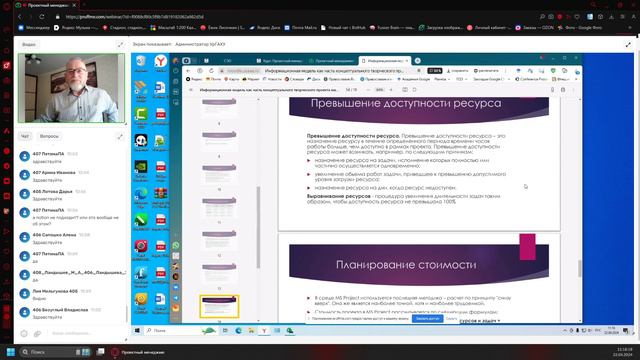Click the сохранить download button
Viewport: 640px width, 360px height.
tap(458, 71)
